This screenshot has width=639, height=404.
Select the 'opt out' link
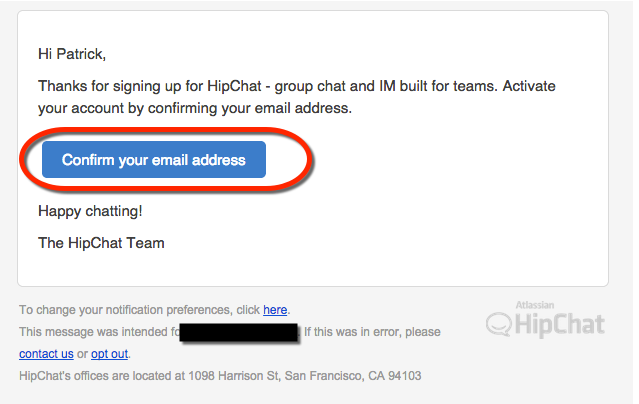[x=109, y=354]
